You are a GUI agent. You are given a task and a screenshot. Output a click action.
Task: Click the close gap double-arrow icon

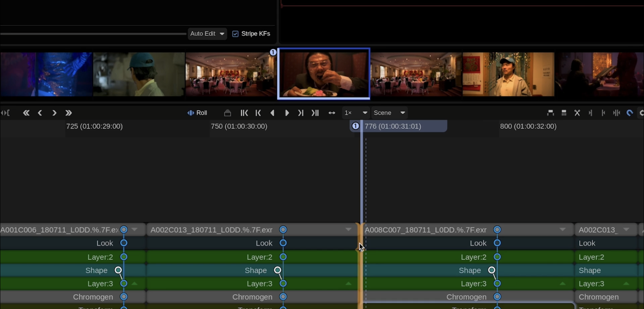pyautogui.click(x=617, y=113)
